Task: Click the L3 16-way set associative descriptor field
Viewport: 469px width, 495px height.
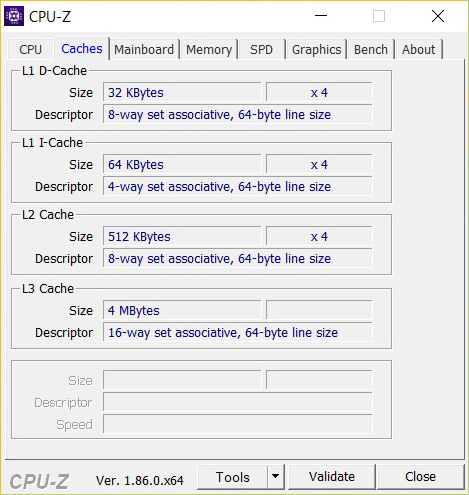Action: click(238, 332)
